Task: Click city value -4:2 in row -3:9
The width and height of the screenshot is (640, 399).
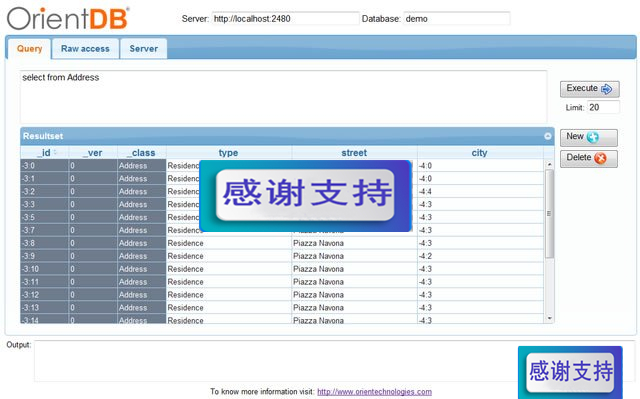Action: pos(425,256)
